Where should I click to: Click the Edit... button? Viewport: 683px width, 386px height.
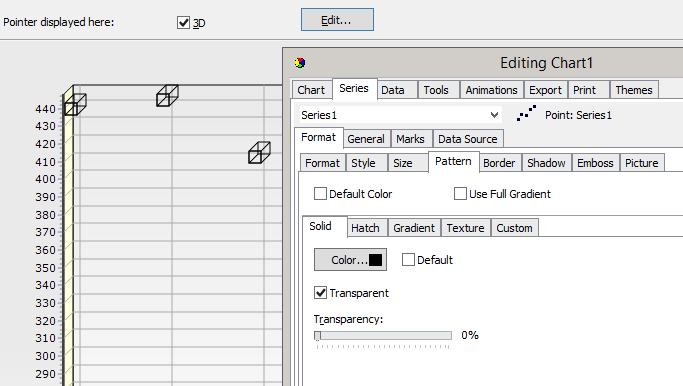pyautogui.click(x=337, y=20)
